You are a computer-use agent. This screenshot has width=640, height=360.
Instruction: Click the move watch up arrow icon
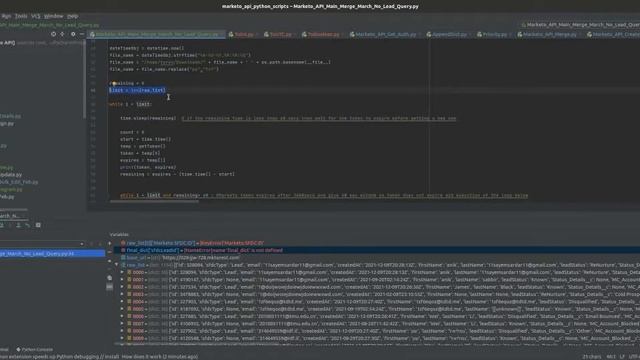tap(109, 261)
